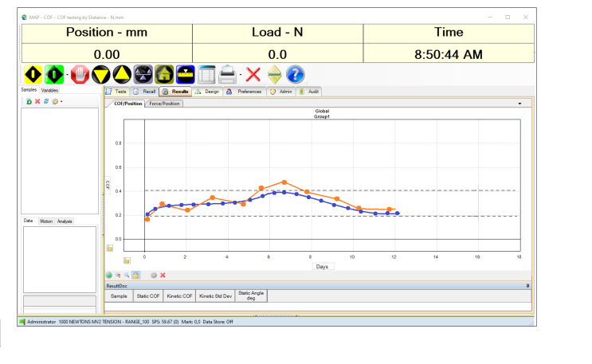The height and width of the screenshot is (364, 592).
Task: Click the yellow down-arrow jog icon
Action: coord(101,74)
